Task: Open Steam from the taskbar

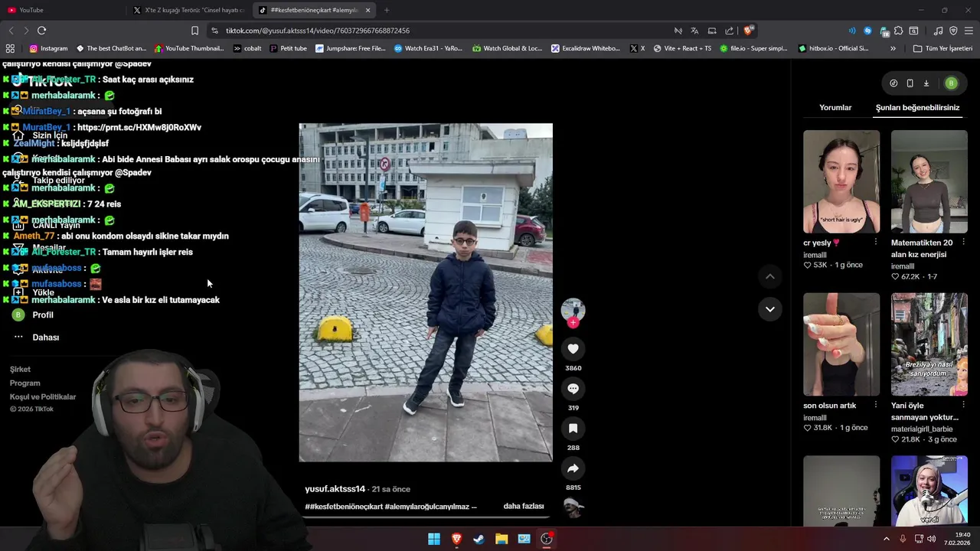Action: (479, 539)
